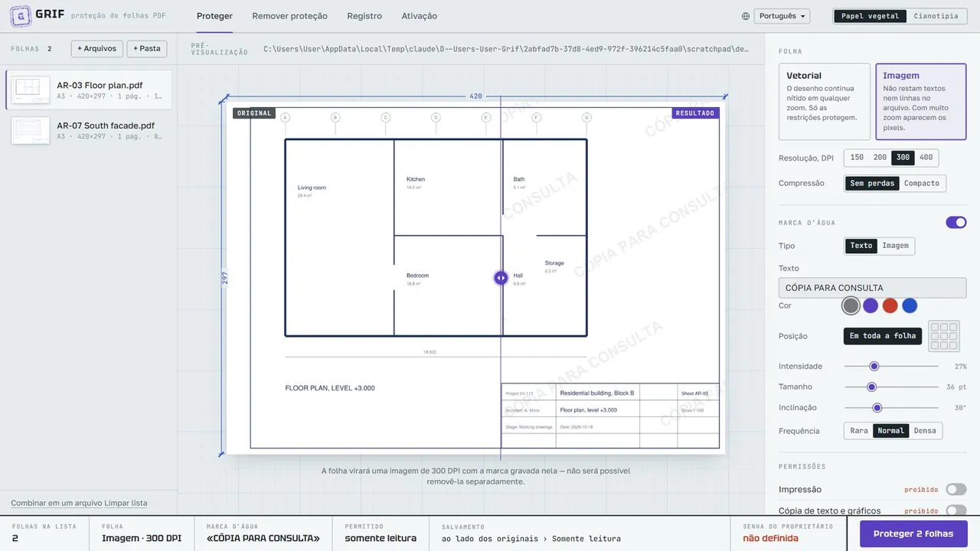Set frequency to Rara

coord(859,431)
